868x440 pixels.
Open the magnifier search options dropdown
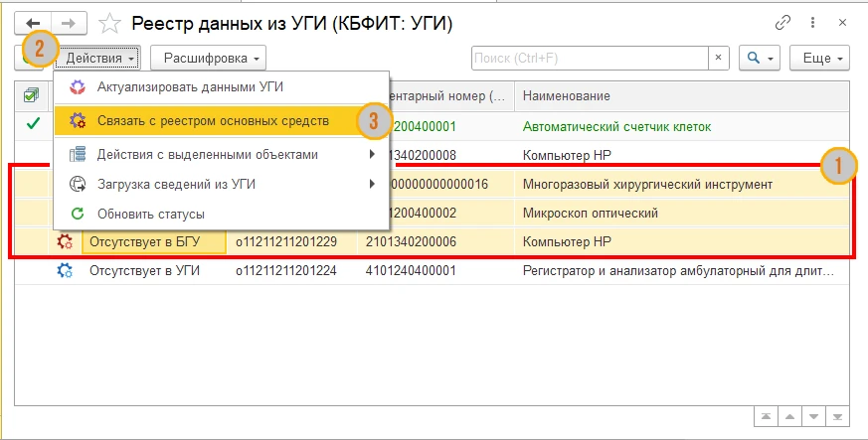760,58
